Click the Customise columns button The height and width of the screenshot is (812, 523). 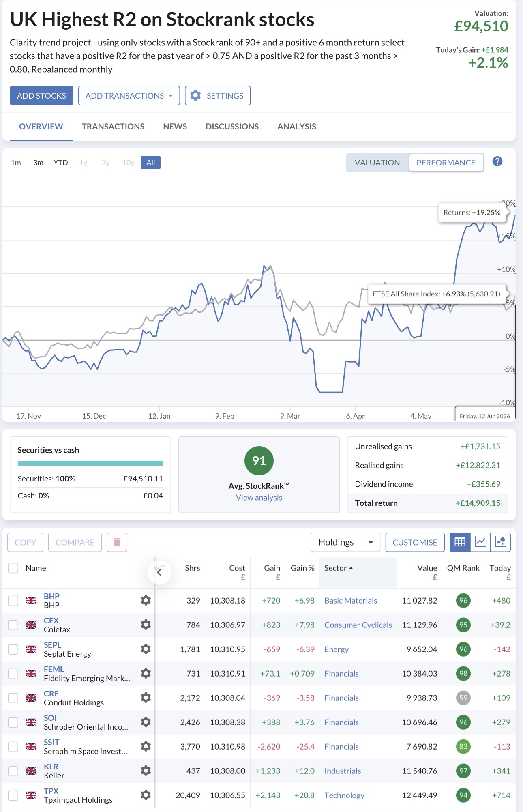[x=415, y=542]
